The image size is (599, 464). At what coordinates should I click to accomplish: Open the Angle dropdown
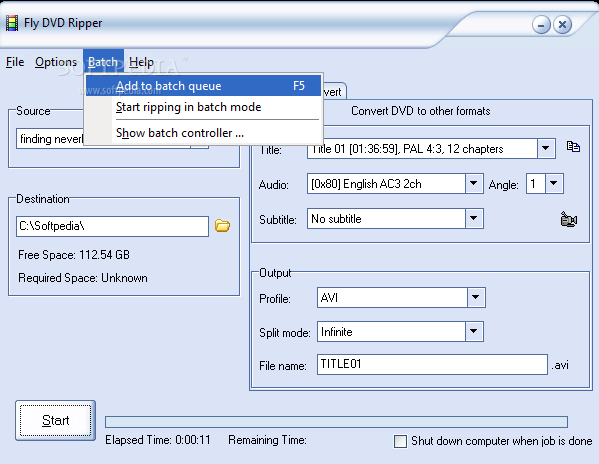[x=554, y=184]
